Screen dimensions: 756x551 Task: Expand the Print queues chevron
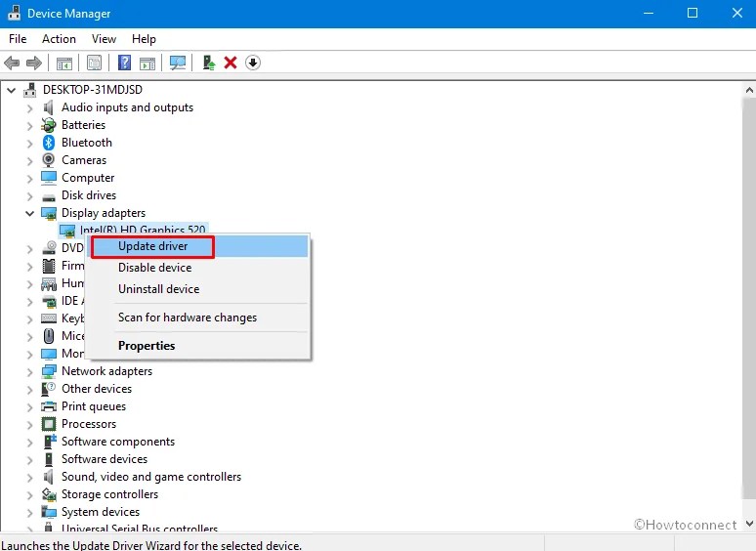30,407
